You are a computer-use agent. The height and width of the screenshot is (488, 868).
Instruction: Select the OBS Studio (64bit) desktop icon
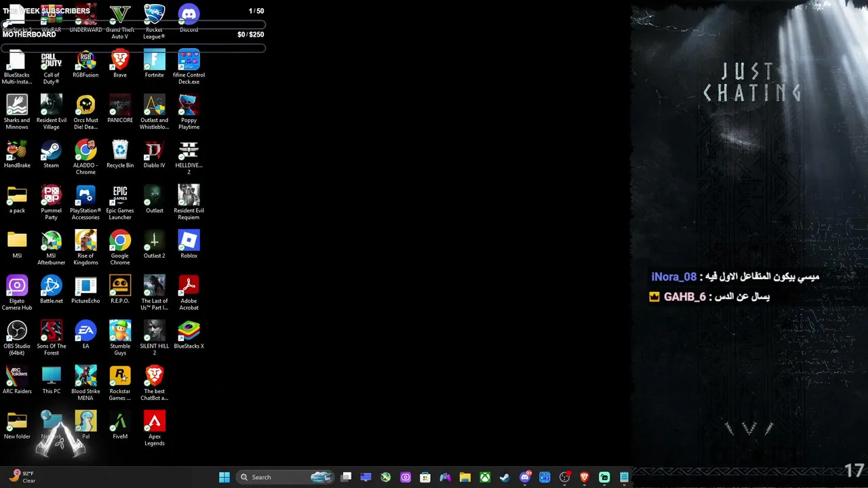(x=17, y=338)
